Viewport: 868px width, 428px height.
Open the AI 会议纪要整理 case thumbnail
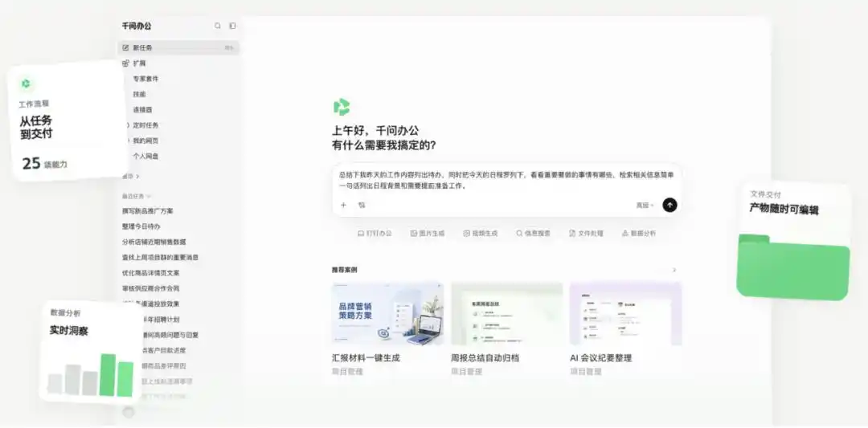[625, 313]
